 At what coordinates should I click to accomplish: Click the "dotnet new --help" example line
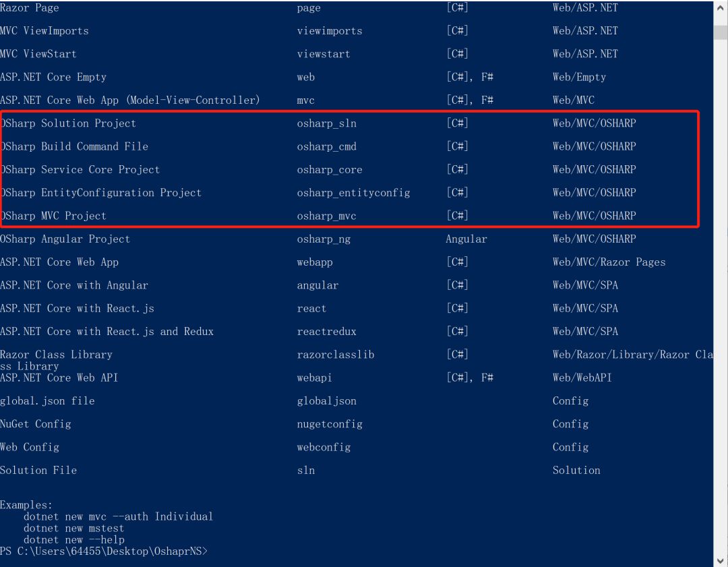73,540
